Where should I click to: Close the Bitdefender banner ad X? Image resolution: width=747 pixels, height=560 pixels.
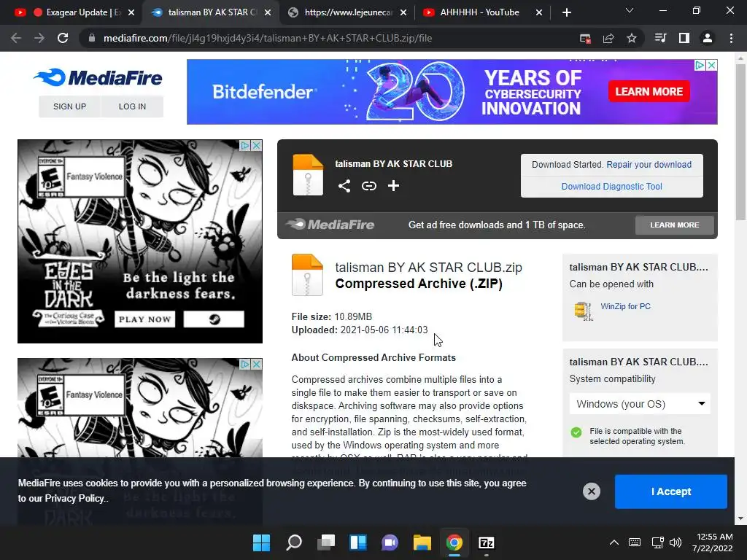[x=711, y=65]
